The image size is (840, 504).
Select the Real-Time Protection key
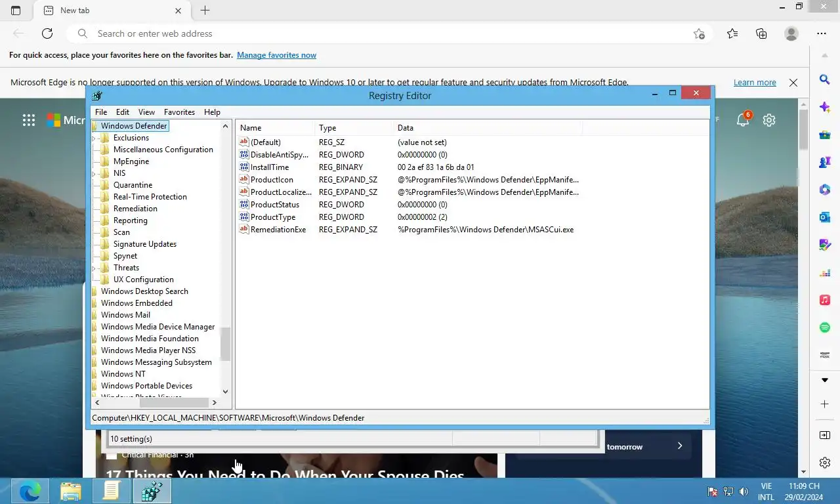coord(150,197)
